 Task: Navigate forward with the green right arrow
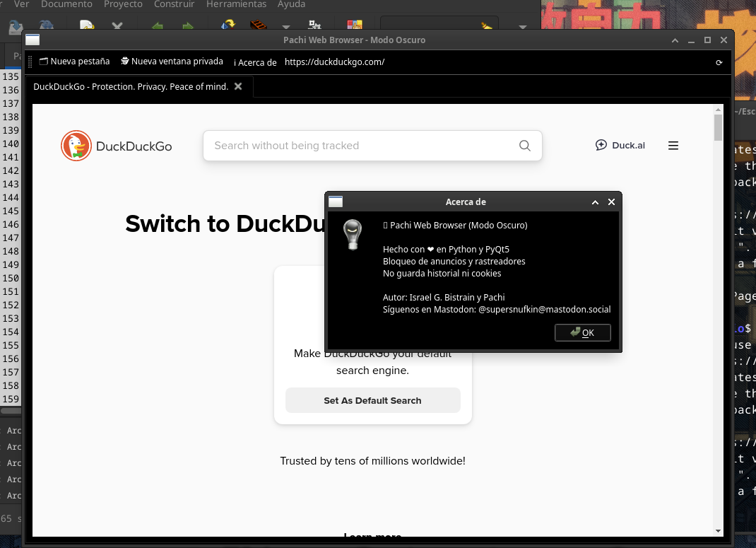click(187, 25)
